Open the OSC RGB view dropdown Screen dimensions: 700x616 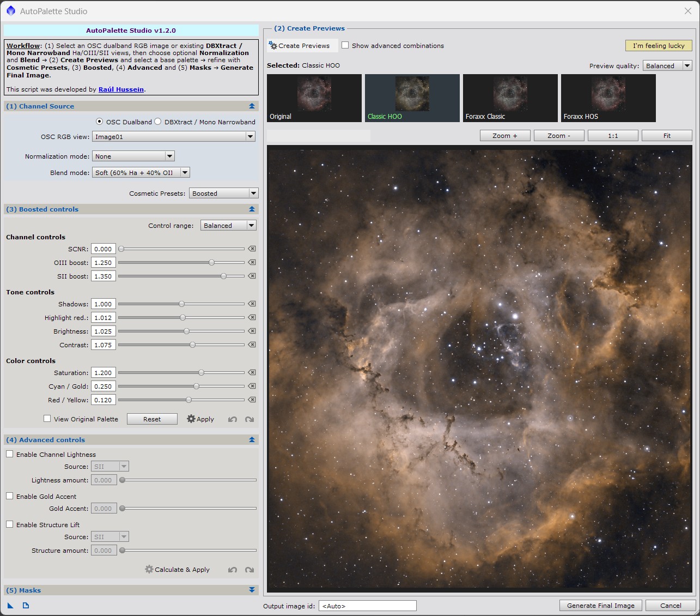(x=174, y=136)
